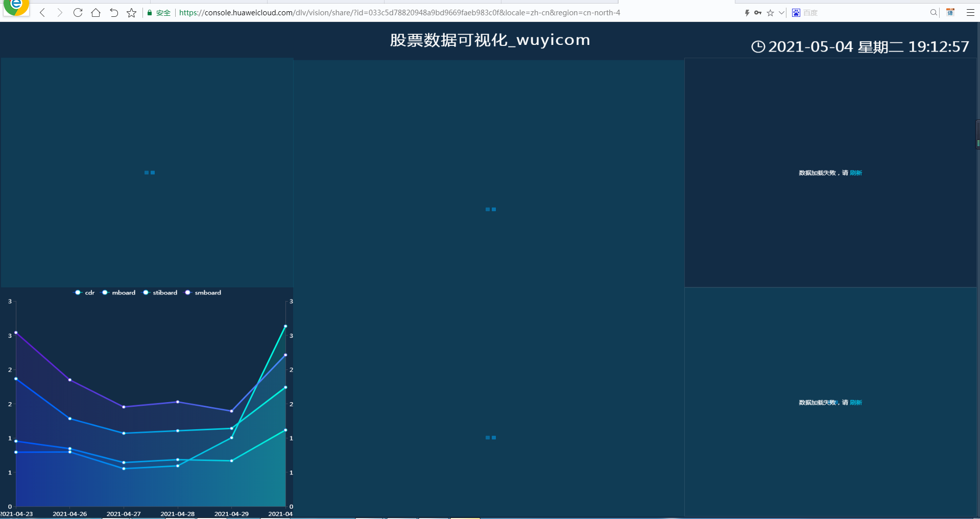
Task: Toggle the stiboard series in the legend
Action: point(160,292)
